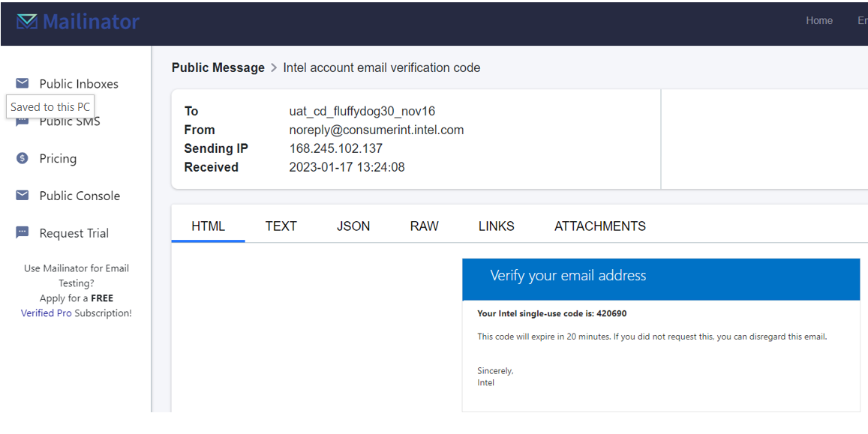Select the Request Trial link
868x434 pixels.
coord(74,233)
